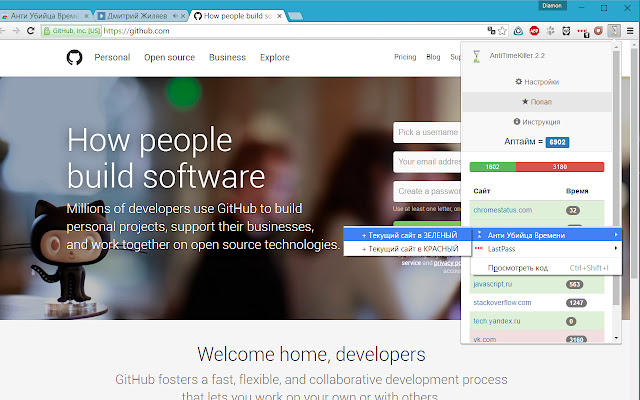
Task: Open chromestatus.com in the site list
Action: 502,210
